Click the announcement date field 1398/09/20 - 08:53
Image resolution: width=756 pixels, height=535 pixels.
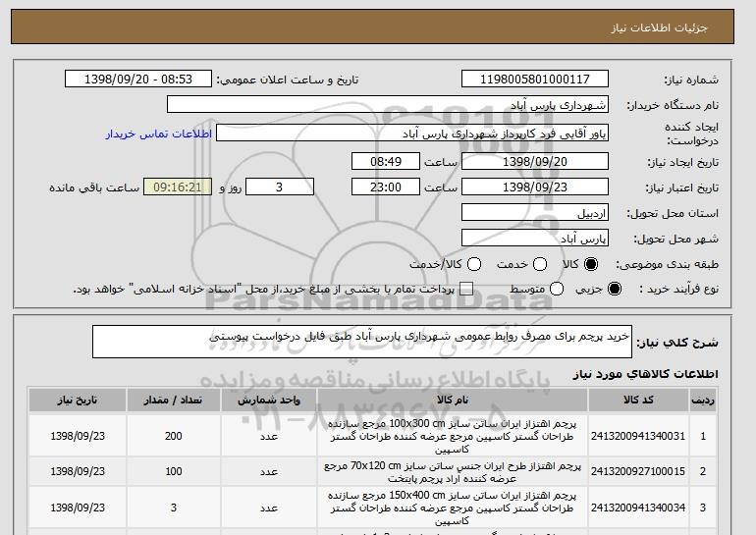pyautogui.click(x=138, y=80)
